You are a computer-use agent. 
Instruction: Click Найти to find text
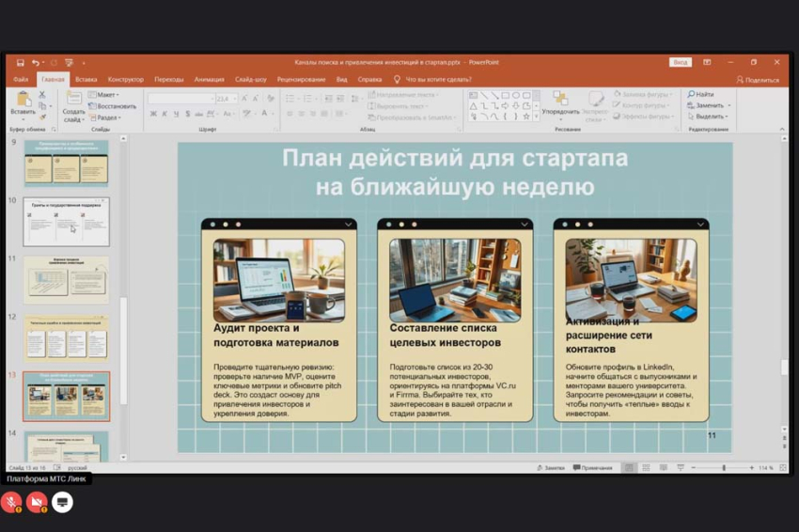700,94
